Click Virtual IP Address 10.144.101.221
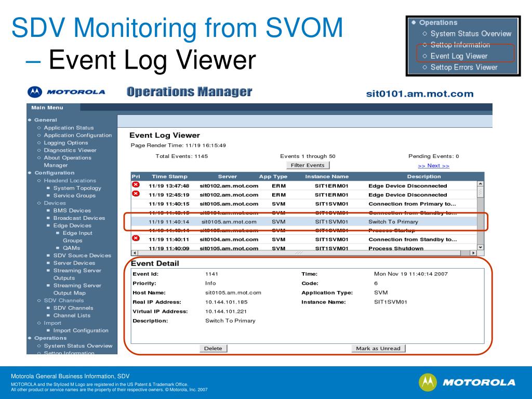The height and width of the screenshot is (399, 532). (x=226, y=312)
